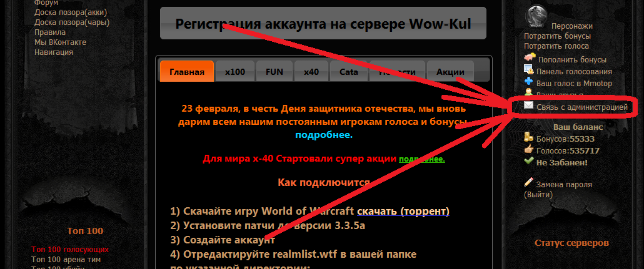Click the coins icon next to Бонусов
Screen dimensions: 644x269
pos(529,137)
